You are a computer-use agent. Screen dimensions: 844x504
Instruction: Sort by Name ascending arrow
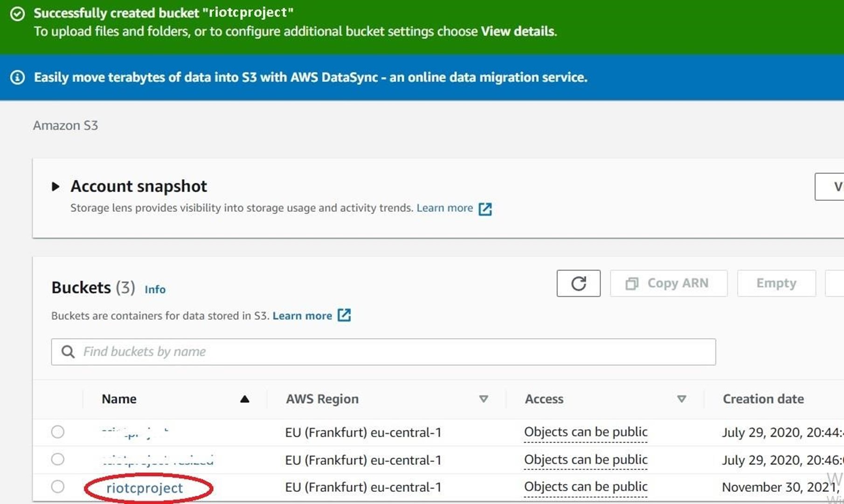coord(244,399)
